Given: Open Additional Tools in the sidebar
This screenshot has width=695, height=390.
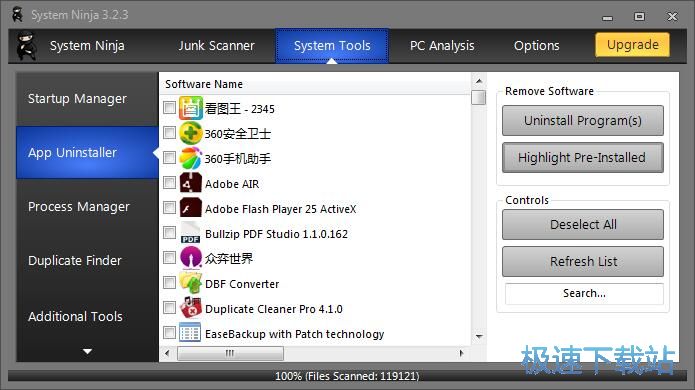Looking at the screenshot, I should click(87, 316).
